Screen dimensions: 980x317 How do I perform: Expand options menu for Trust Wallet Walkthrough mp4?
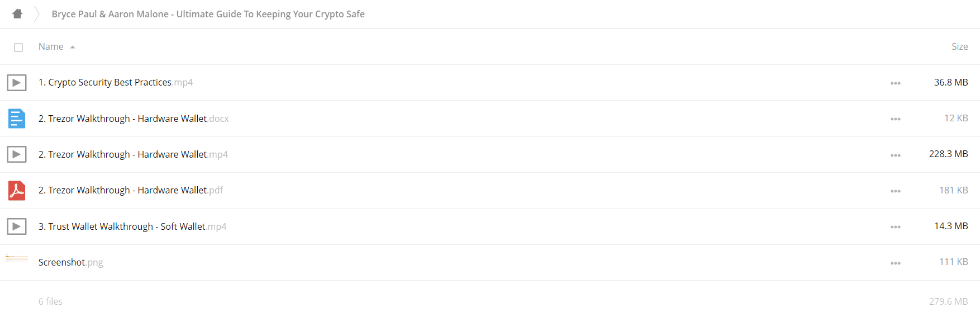(895, 227)
